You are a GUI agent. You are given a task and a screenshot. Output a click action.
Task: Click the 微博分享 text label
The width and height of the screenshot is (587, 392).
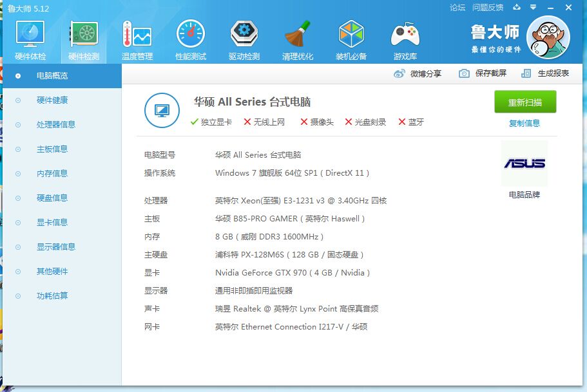click(x=426, y=73)
